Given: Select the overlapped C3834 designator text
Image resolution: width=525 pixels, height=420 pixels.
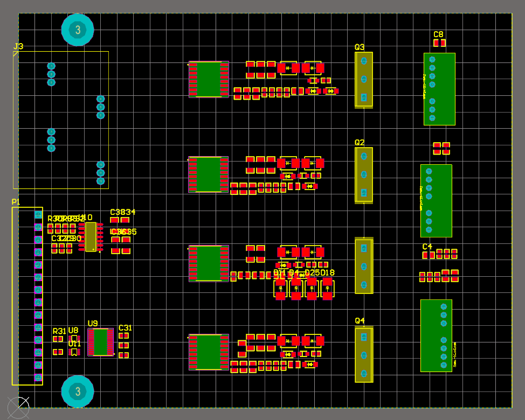Looking at the screenshot, I should [x=123, y=212].
